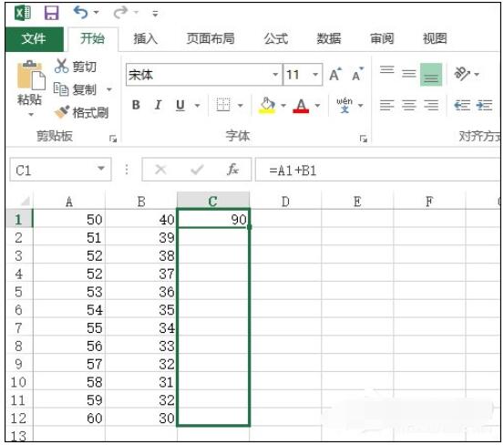
Task: Customize the Quick Access Toolbar
Action: point(155,14)
